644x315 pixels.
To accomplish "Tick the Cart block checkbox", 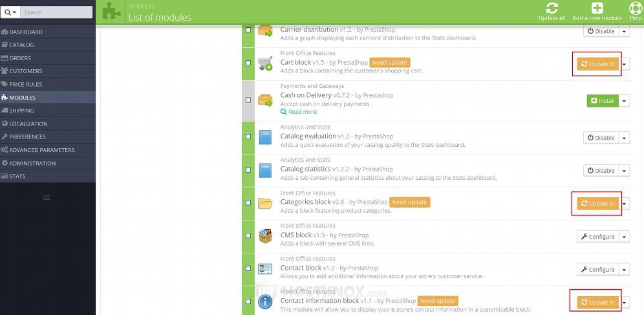I will tap(248, 63).
